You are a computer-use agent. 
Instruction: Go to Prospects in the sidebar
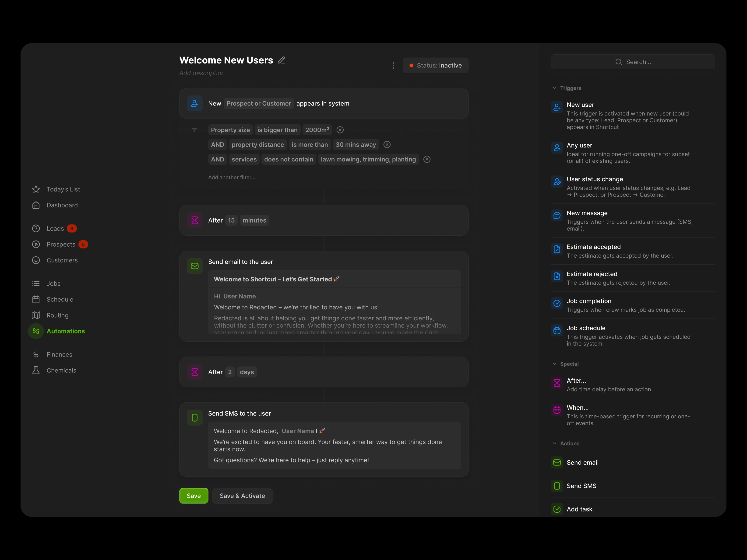tap(61, 244)
